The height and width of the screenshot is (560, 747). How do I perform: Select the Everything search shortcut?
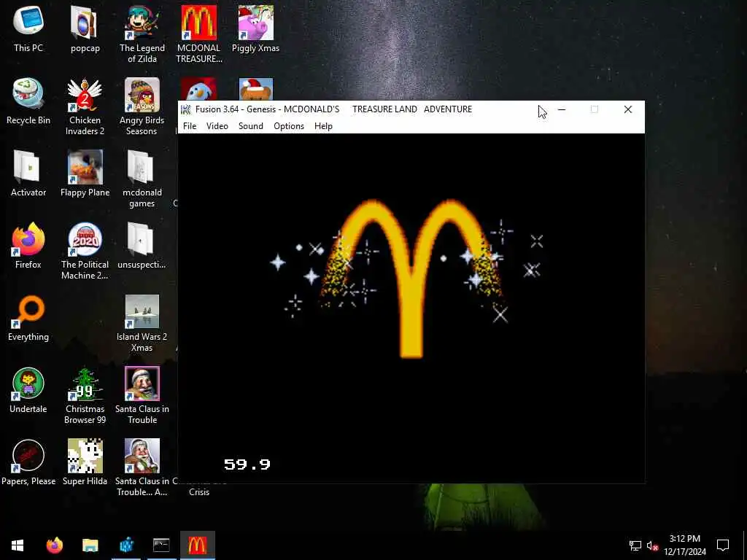[28, 318]
